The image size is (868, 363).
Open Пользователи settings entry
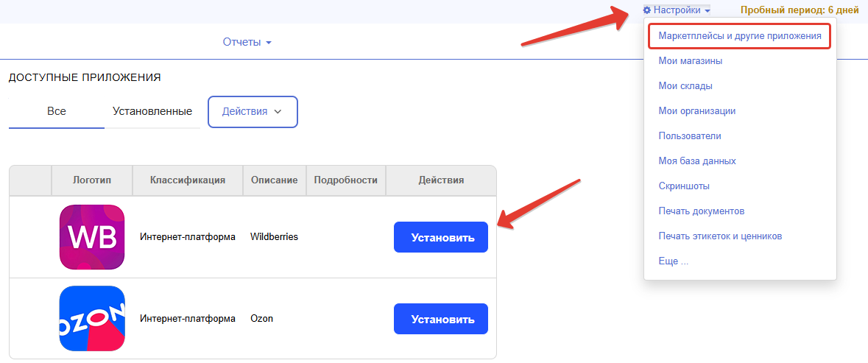click(689, 136)
